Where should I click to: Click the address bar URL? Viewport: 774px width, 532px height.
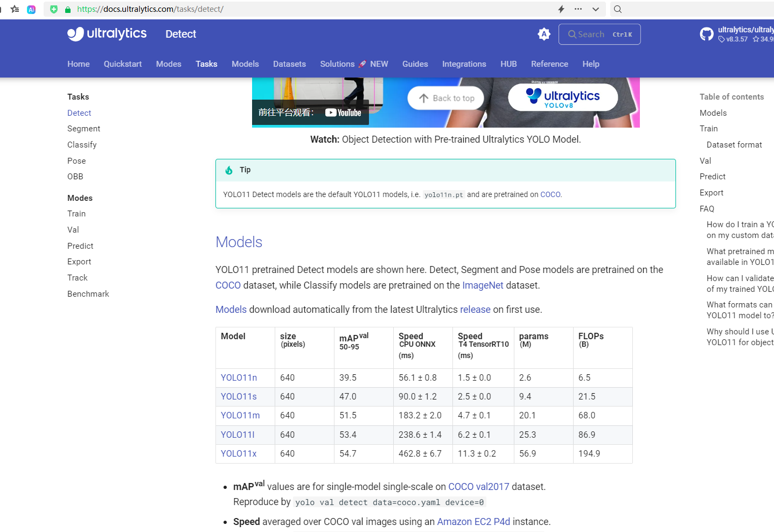click(150, 9)
